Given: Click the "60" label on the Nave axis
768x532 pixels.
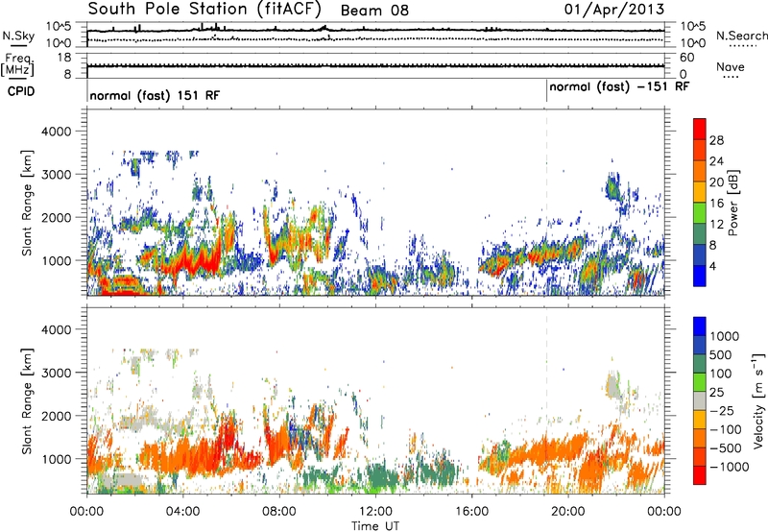Looking at the screenshot, I should click(x=686, y=58).
